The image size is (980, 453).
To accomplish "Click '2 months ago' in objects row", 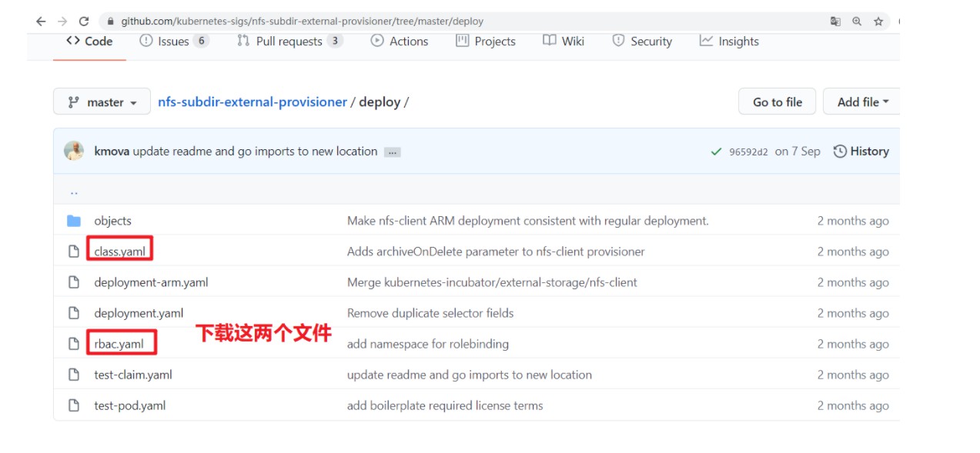I will point(853,221).
